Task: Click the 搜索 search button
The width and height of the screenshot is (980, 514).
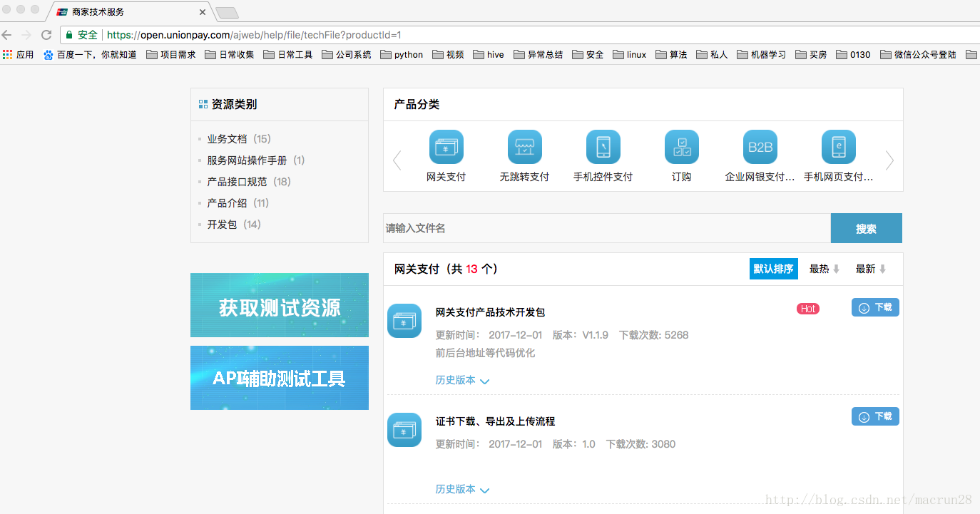Action: [867, 228]
